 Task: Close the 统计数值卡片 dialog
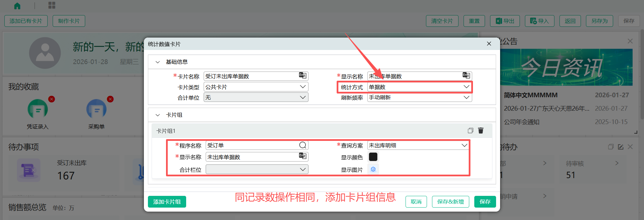(489, 44)
